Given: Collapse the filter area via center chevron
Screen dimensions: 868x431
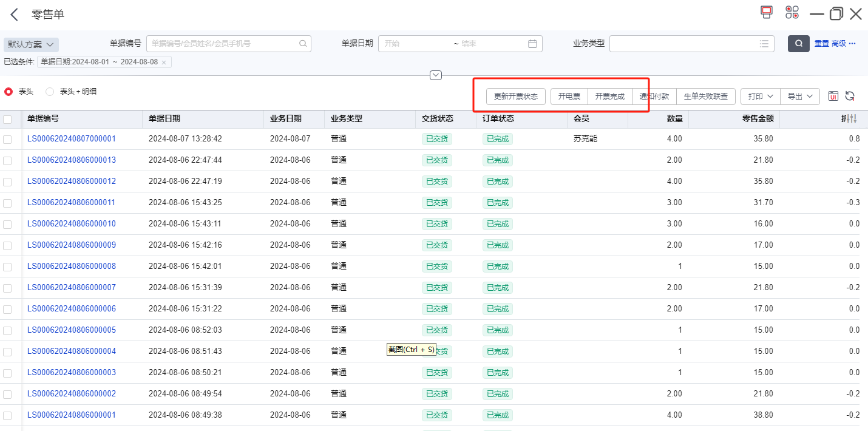Looking at the screenshot, I should pos(435,75).
